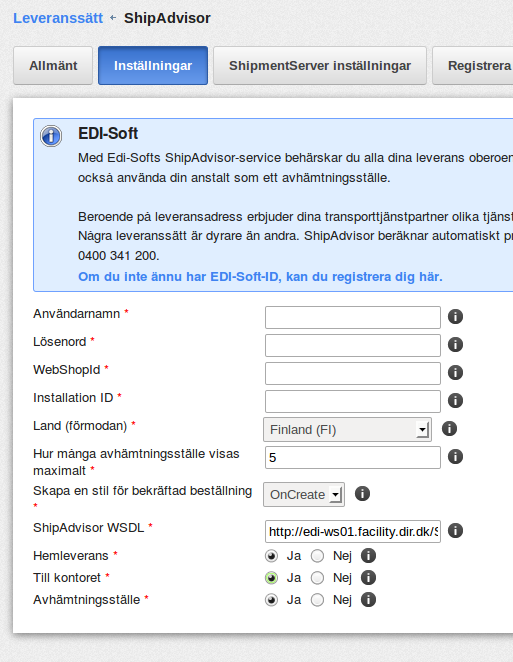Screen dimensions: 513x662
Task: Click the info icon next to Användarnamn
Action: [455, 316]
